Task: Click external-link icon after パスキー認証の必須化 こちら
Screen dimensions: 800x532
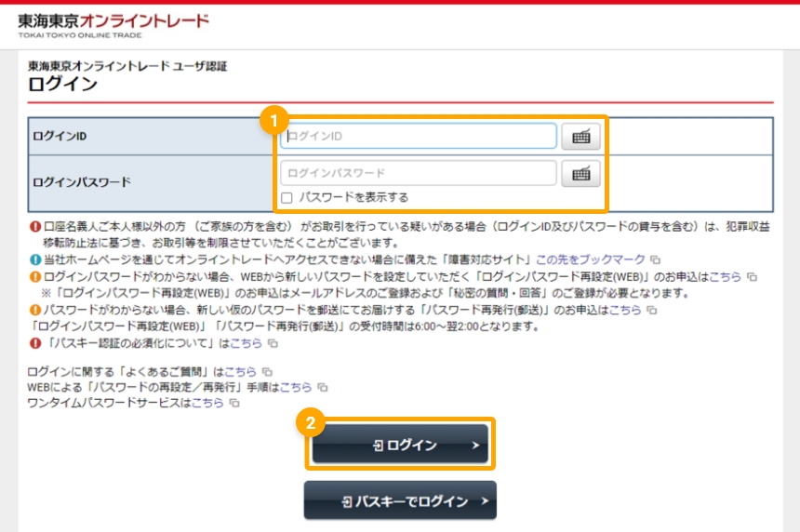Action: click(273, 344)
